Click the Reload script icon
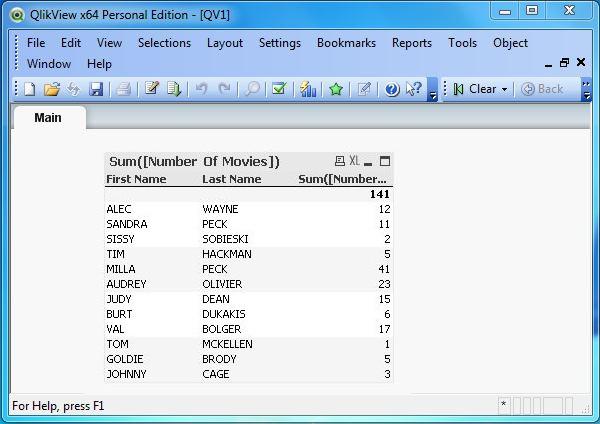 pos(174,89)
